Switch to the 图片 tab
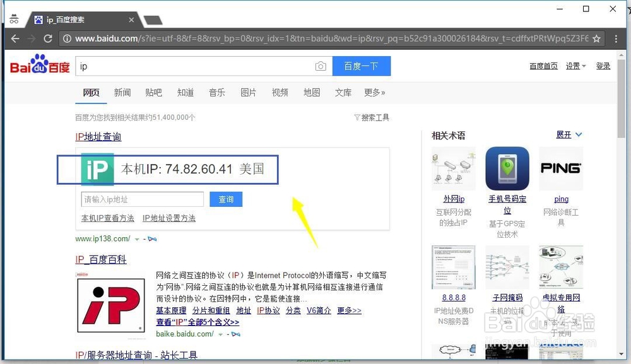The image size is (631, 364). (x=248, y=93)
